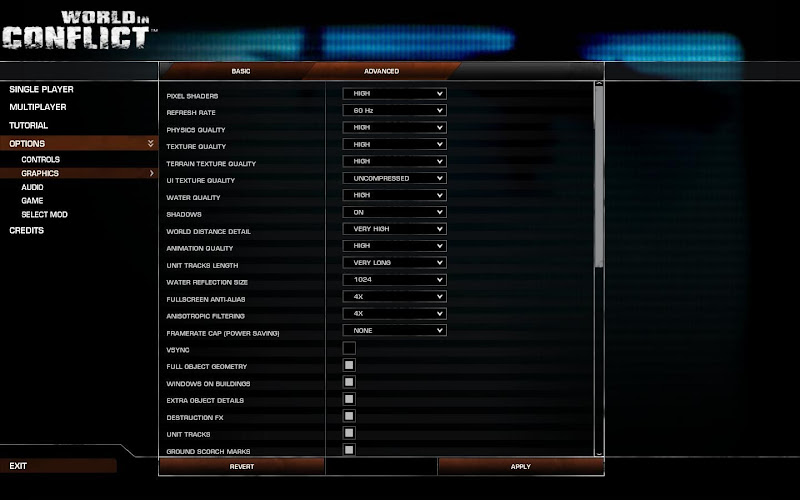Open the Select Mod submenu
Image resolution: width=800 pixels, height=500 pixels.
(44, 215)
